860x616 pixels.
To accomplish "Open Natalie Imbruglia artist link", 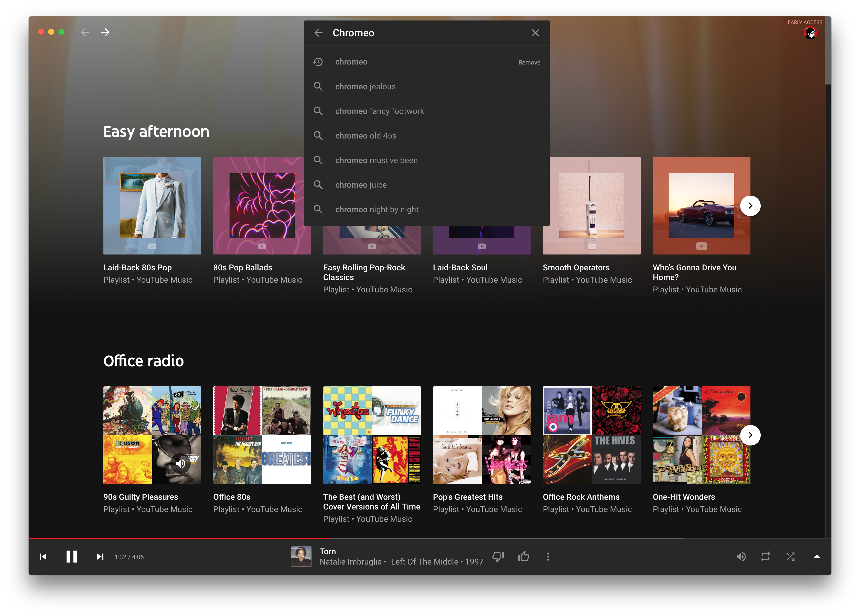I will (350, 562).
